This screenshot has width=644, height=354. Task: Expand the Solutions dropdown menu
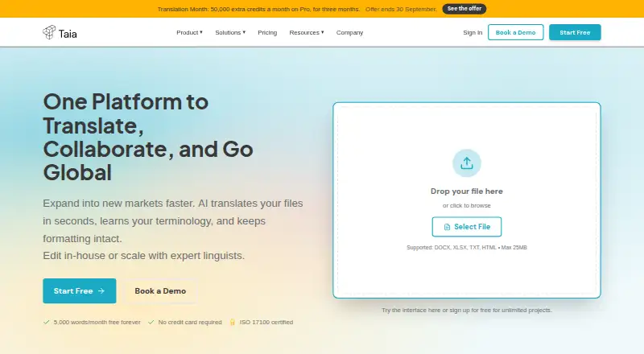[230, 32]
